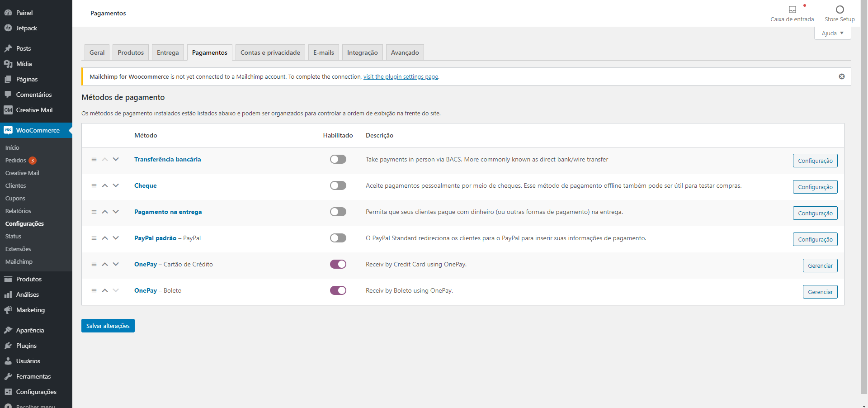Follow the visit the plugin settings page link
868x408 pixels.
click(401, 77)
